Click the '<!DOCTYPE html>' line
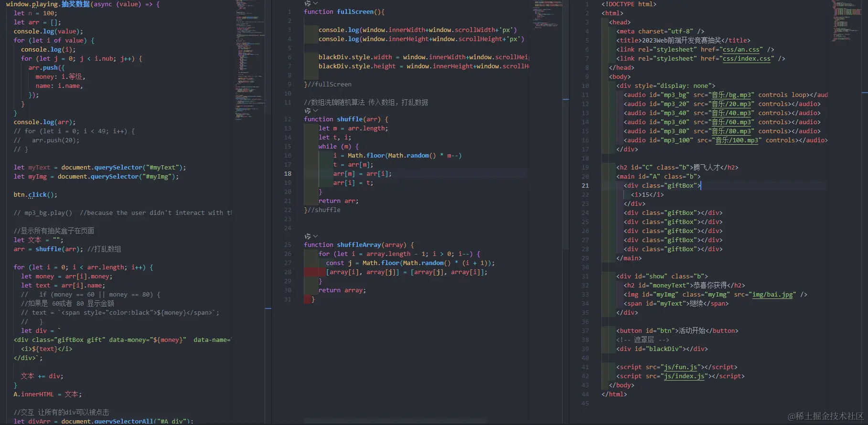868x425 pixels. click(629, 4)
